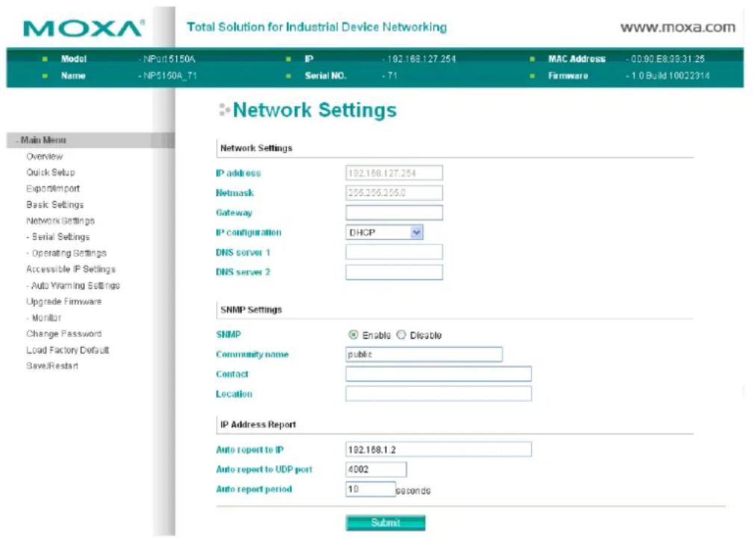Expand Auto Warning Settings entry
Screen dimensions: 756x539
[72, 285]
